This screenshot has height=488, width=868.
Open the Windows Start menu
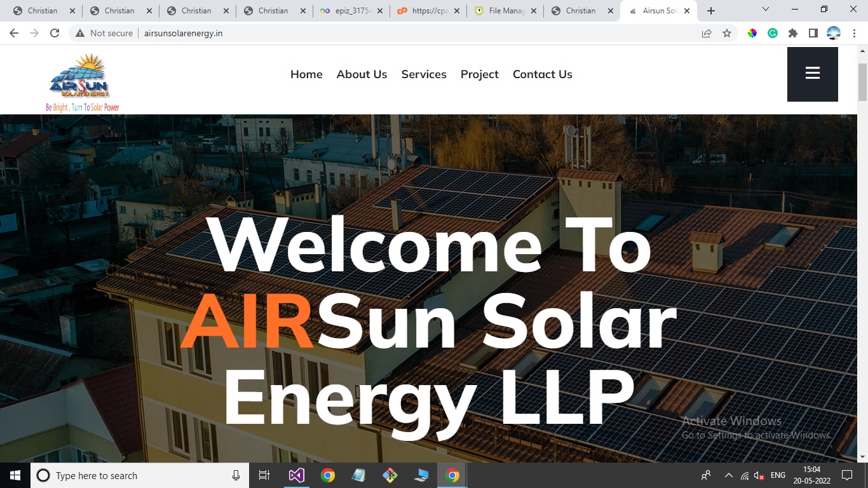coord(15,475)
